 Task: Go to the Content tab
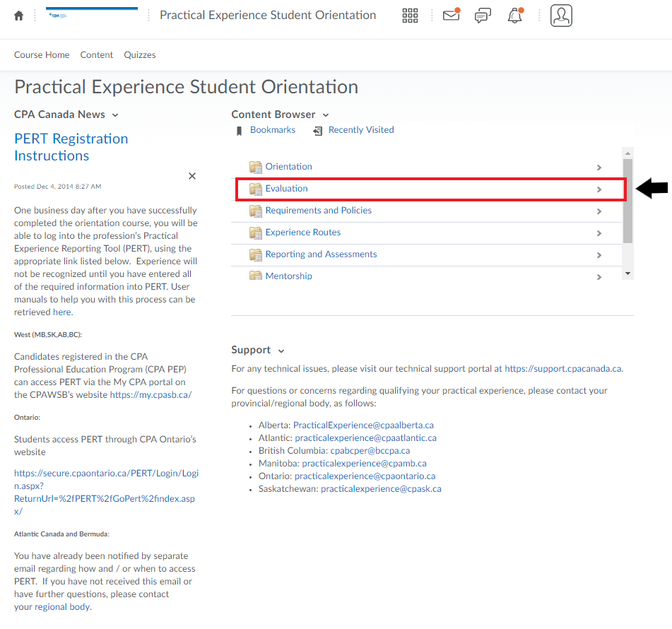[96, 55]
